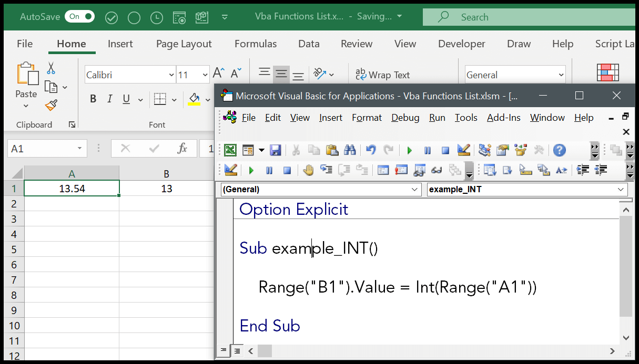Click the Cut scissors icon in Excel Clipboard group
Image resolution: width=639 pixels, height=364 pixels.
click(x=51, y=68)
